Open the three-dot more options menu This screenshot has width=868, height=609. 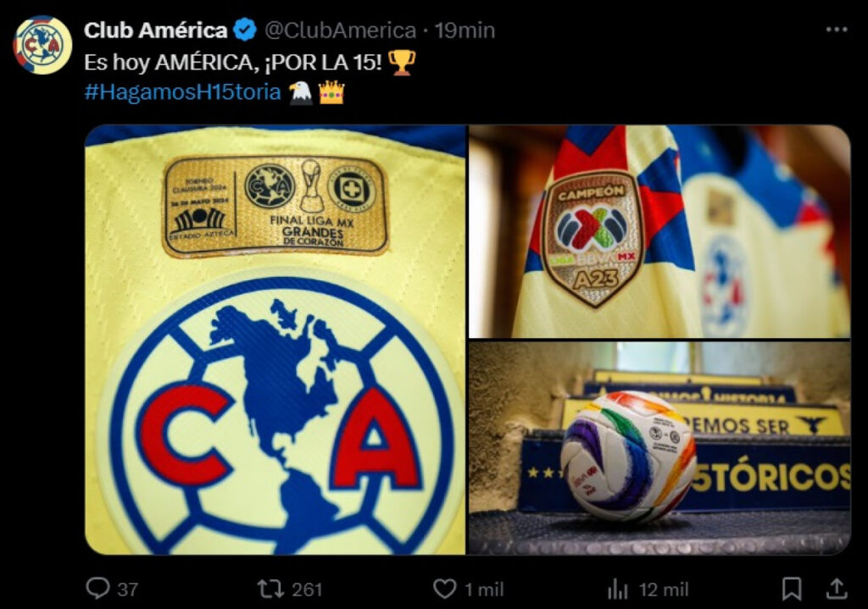pos(837,30)
